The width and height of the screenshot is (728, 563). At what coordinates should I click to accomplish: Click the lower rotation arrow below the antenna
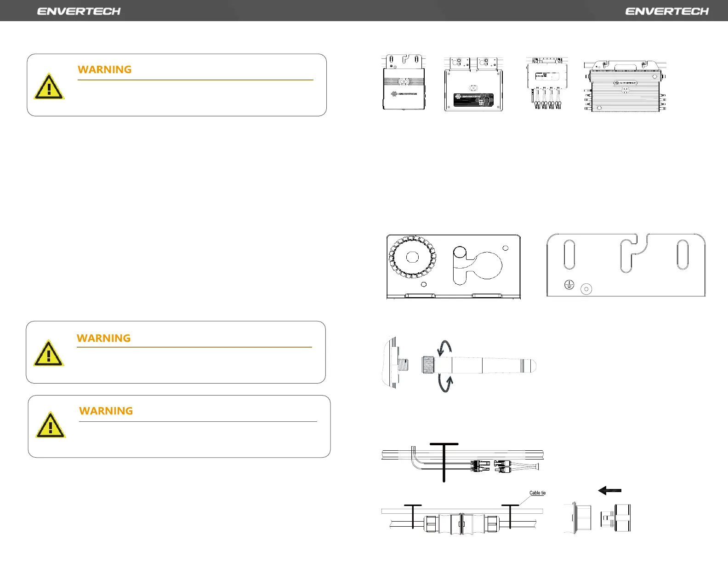coord(445,383)
